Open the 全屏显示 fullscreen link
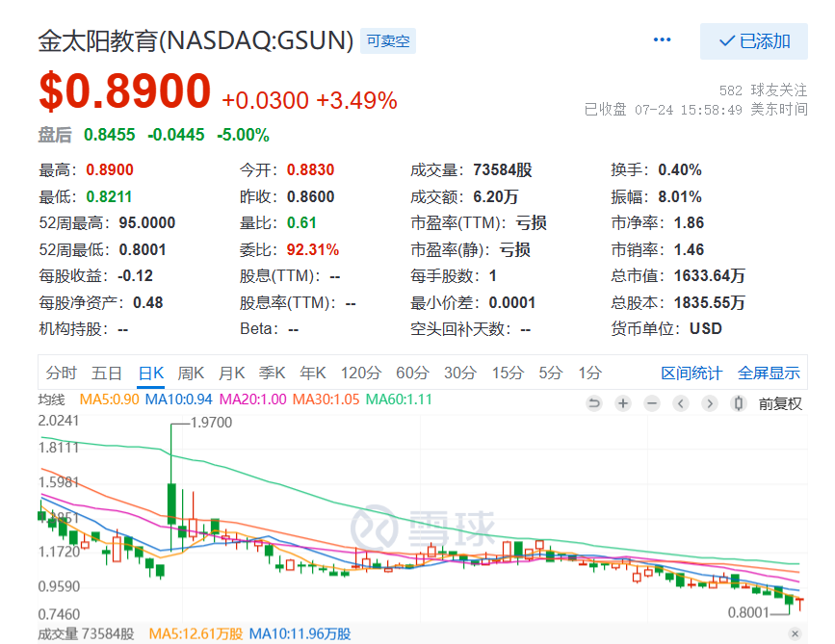Image resolution: width=835 pixels, height=644 pixels. pos(769,374)
